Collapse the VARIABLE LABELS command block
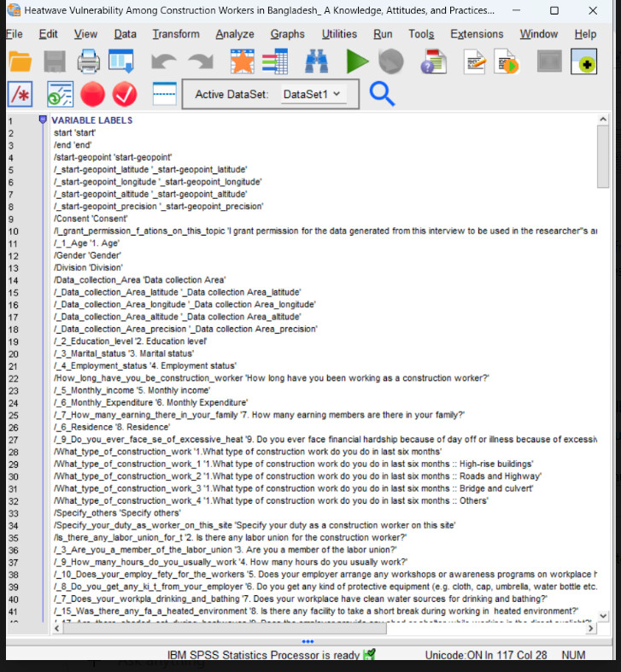621x672 pixels. click(x=43, y=120)
